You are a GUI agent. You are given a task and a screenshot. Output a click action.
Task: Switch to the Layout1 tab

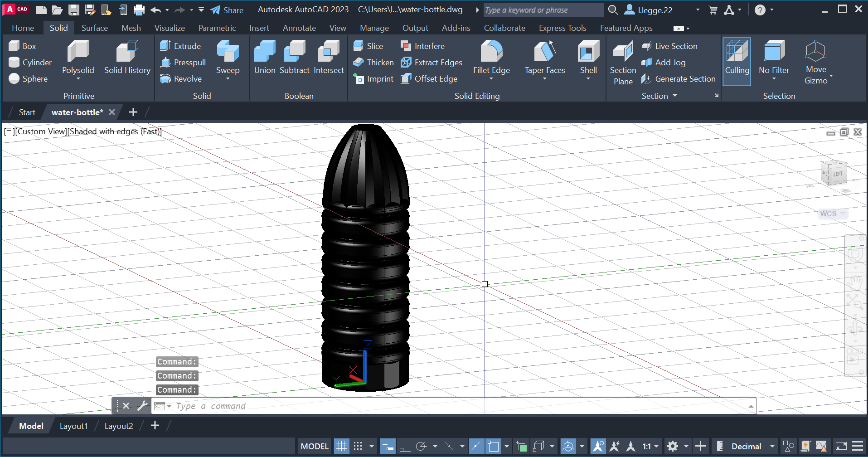coord(73,426)
